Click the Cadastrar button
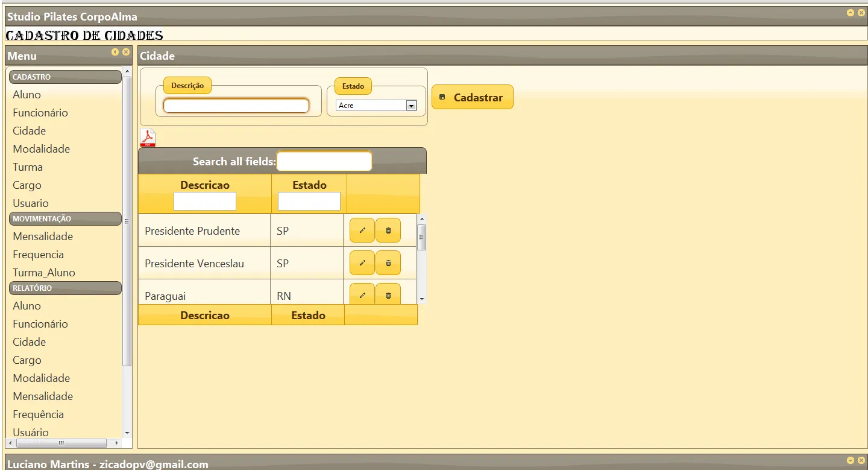The width and height of the screenshot is (868, 470). tap(473, 97)
